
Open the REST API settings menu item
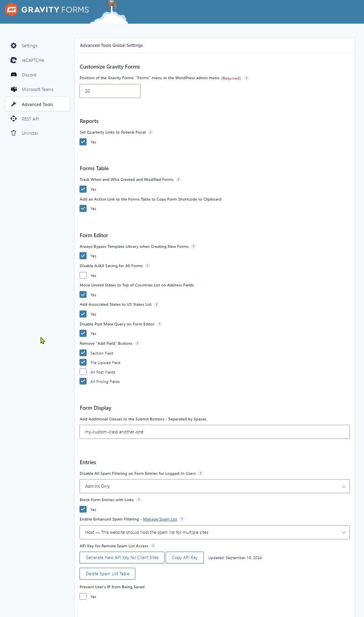pos(30,119)
